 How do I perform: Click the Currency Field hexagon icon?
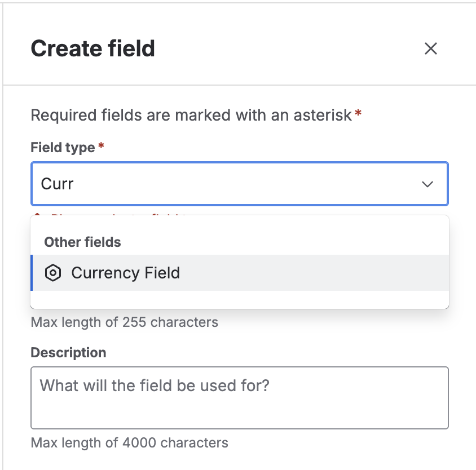[53, 273]
